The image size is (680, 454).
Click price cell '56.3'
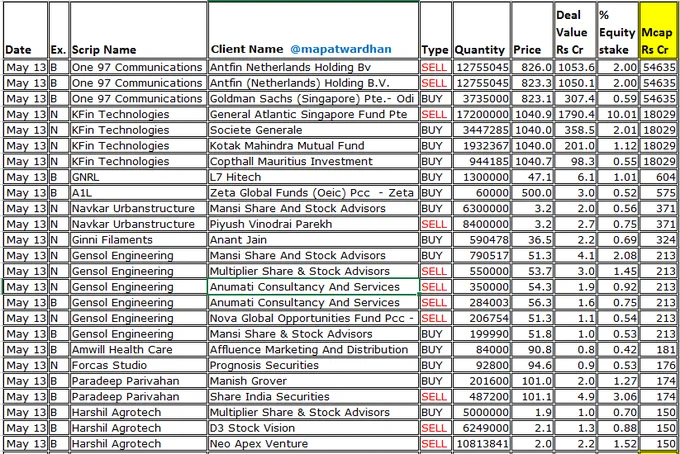[x=533, y=303]
